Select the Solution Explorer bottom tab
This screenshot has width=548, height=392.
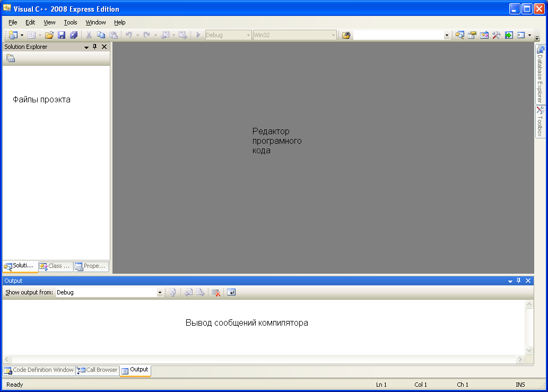[x=20, y=266]
